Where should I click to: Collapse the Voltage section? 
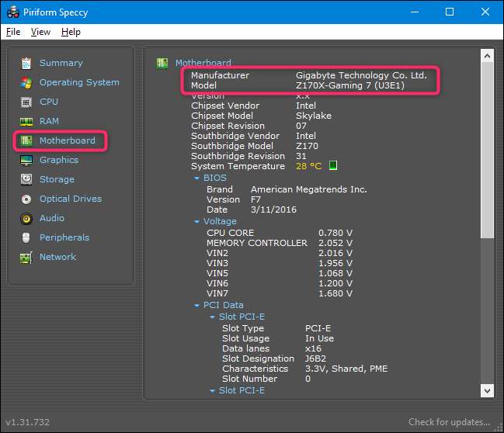[x=197, y=221]
